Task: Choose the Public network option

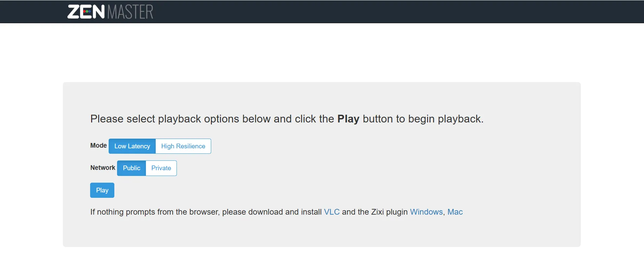Action: click(131, 168)
